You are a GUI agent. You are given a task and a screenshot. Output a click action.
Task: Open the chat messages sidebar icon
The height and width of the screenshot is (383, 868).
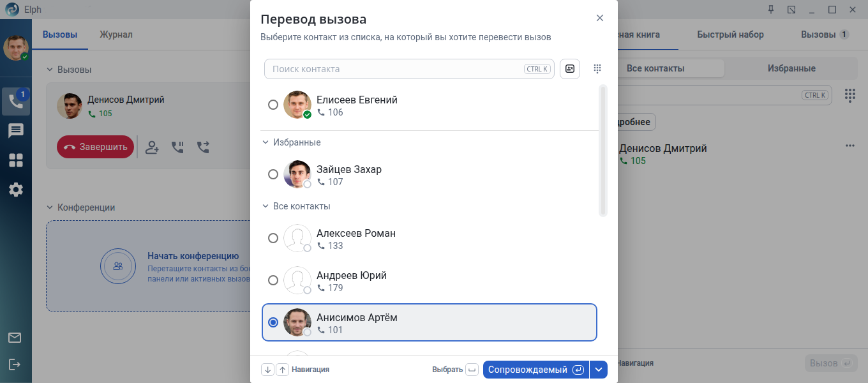pos(15,131)
